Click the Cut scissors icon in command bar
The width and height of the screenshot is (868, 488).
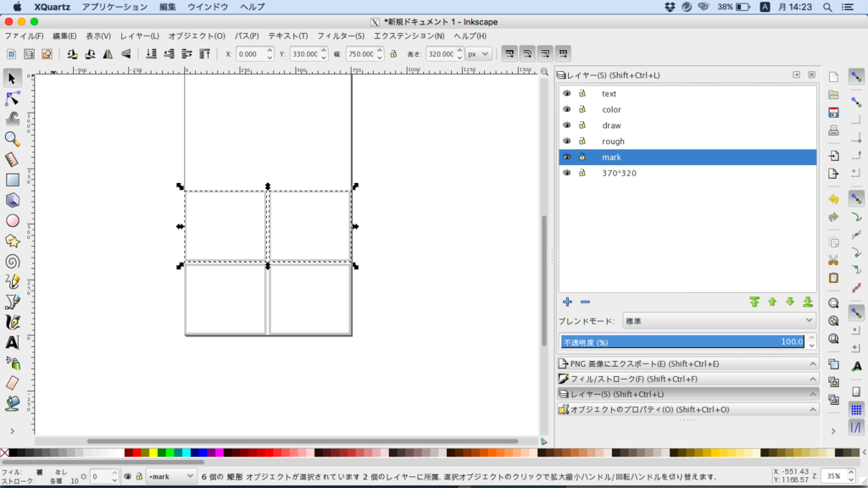(834, 260)
